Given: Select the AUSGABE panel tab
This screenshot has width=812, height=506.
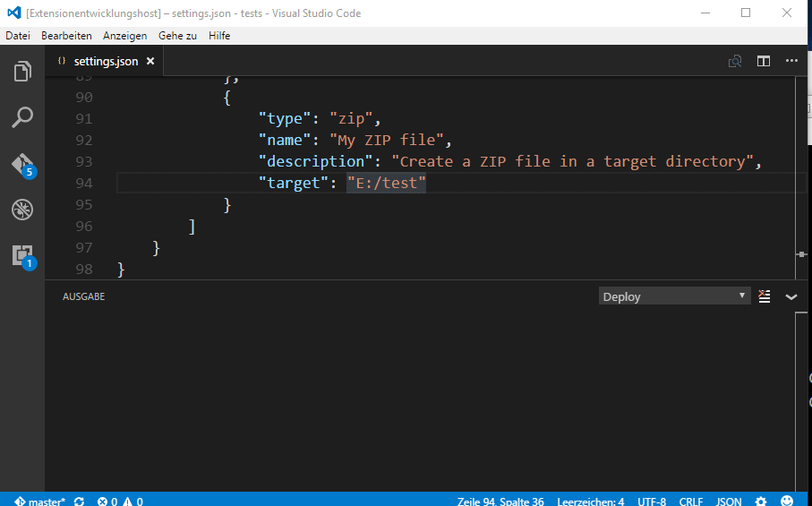Looking at the screenshot, I should point(83,296).
